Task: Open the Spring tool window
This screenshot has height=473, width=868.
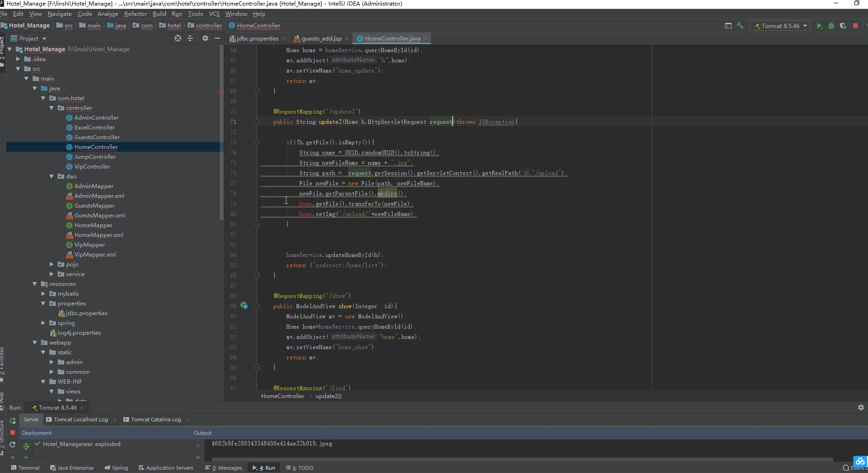Action: coord(116,468)
